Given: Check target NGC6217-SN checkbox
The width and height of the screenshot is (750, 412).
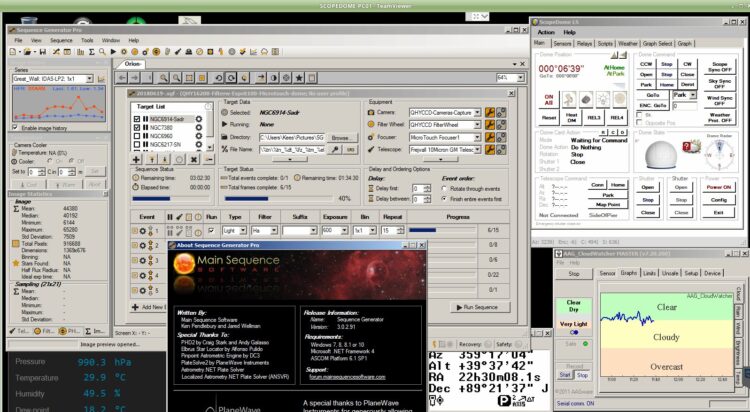Looking at the screenshot, I should point(137,144).
